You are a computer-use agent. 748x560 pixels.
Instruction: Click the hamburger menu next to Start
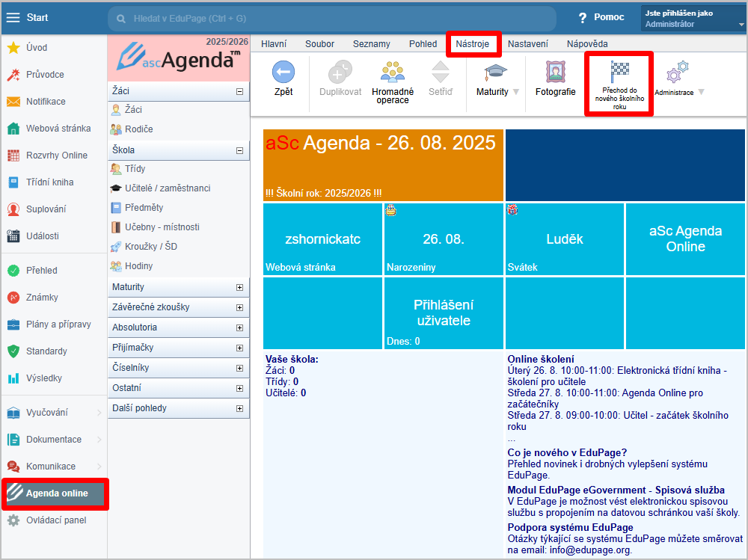coord(12,17)
